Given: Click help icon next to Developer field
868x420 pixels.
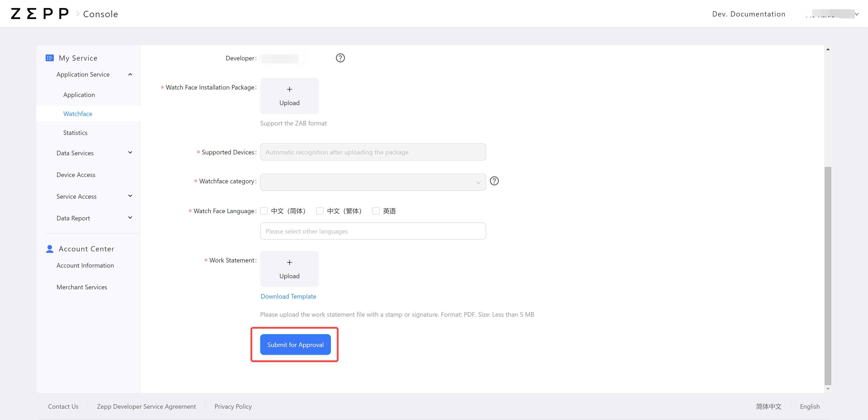Looking at the screenshot, I should 340,58.
